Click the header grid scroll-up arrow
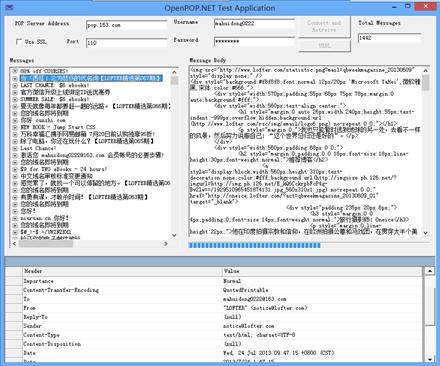Viewport: 440px width, 366px height. [x=430, y=271]
